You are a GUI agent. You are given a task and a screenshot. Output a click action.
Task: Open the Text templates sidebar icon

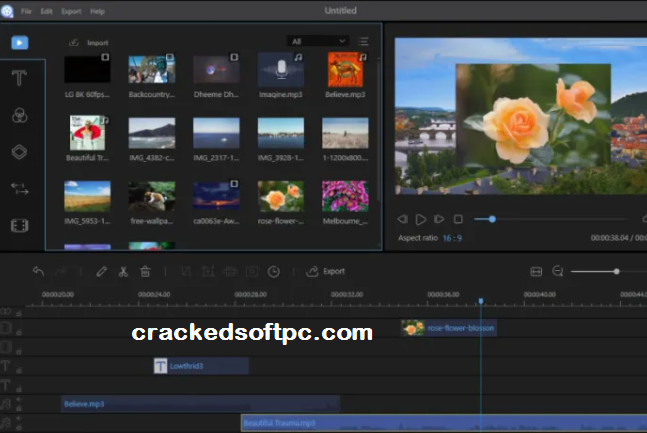click(x=19, y=78)
